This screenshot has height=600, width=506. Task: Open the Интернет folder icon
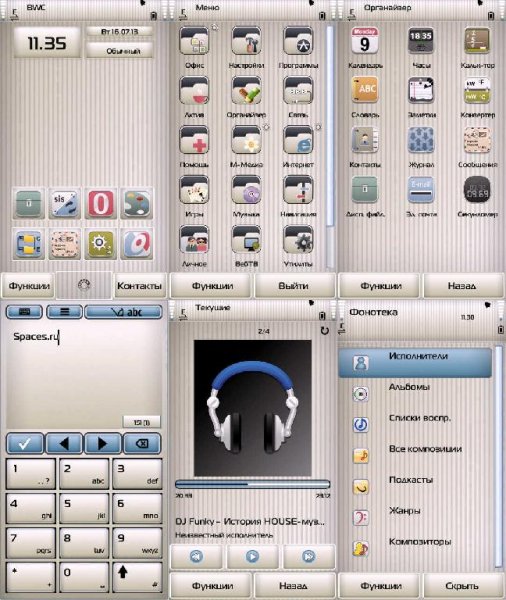coord(298,140)
